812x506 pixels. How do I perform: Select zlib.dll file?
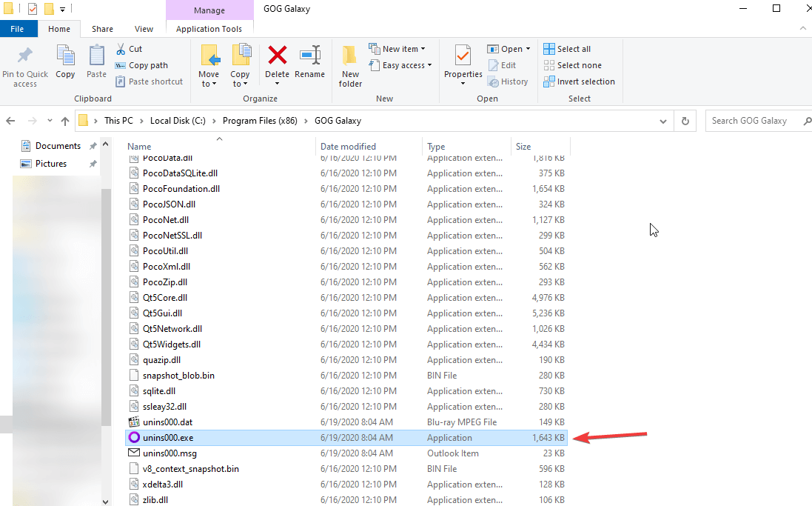[346, 500]
